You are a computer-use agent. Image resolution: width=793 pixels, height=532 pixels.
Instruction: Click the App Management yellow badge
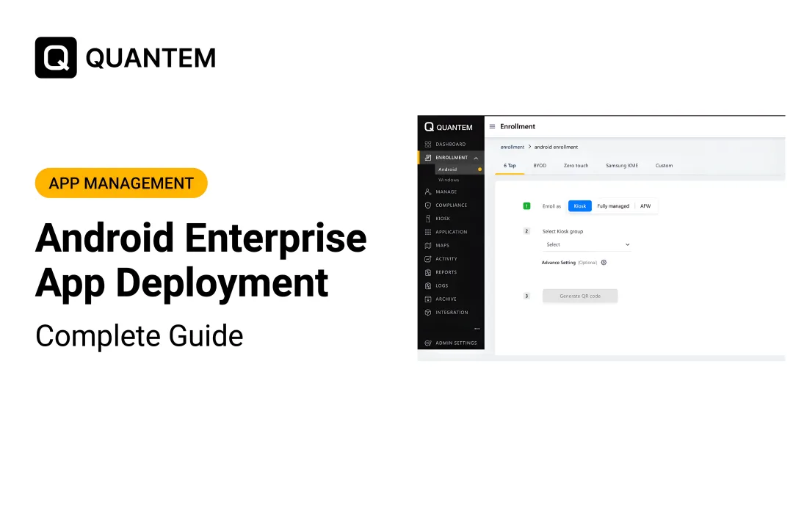click(121, 183)
